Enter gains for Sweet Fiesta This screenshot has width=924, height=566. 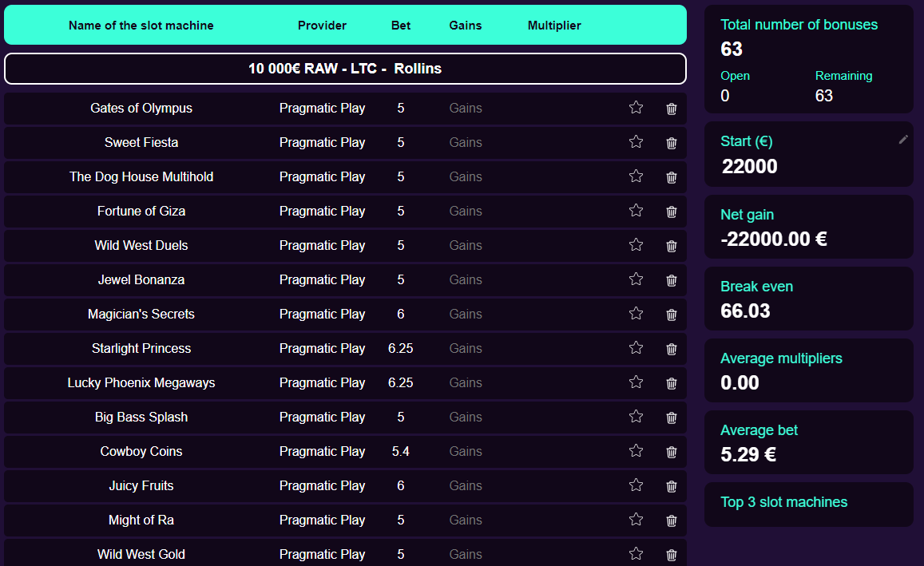[x=466, y=143]
